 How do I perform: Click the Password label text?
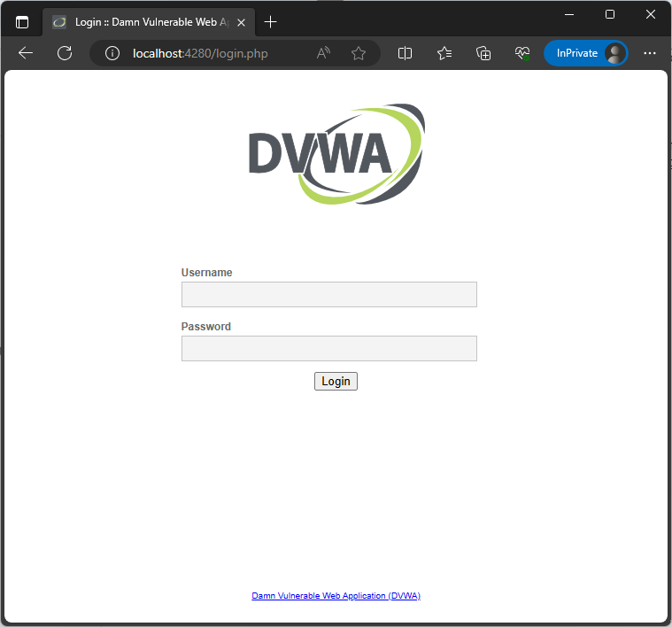coord(206,327)
